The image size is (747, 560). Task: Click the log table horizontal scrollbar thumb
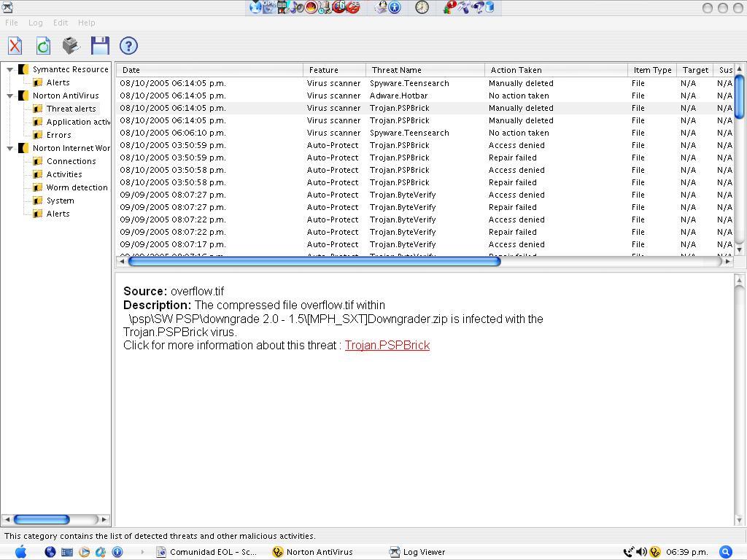tap(314, 262)
